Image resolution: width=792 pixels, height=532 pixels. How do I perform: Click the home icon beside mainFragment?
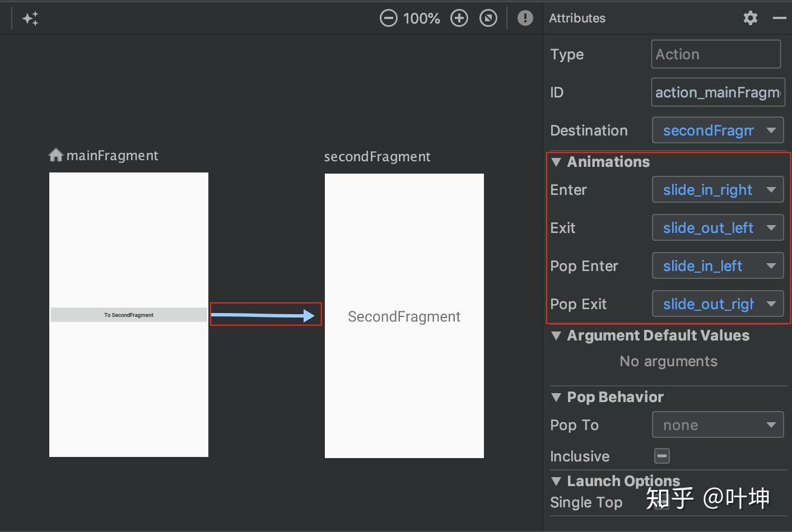point(55,155)
